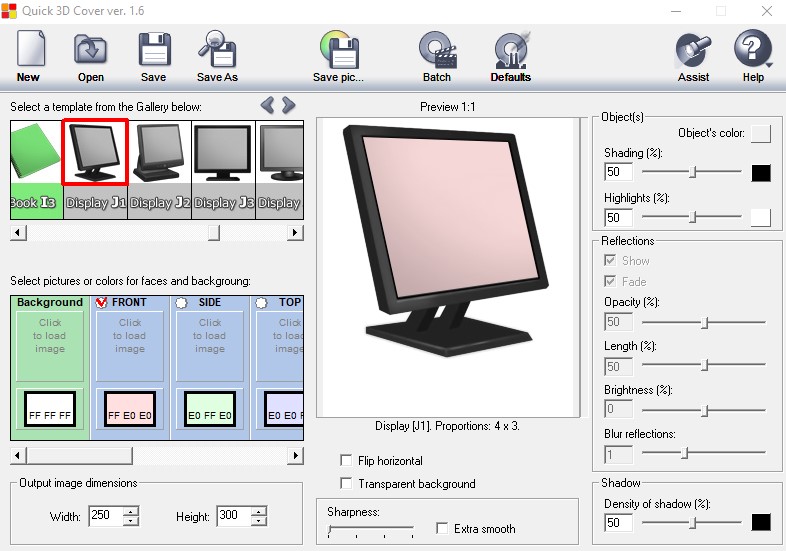Open the black Shadow color swatch
Image resolution: width=786 pixels, height=551 pixels.
760,522
